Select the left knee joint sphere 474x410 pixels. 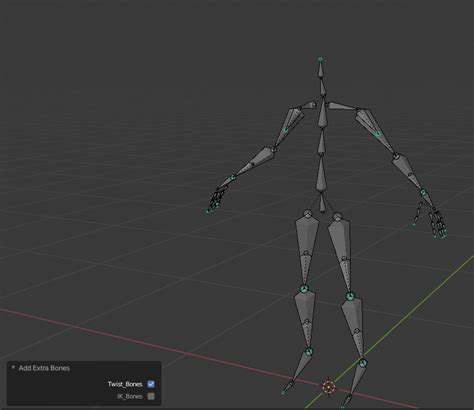coord(304,289)
